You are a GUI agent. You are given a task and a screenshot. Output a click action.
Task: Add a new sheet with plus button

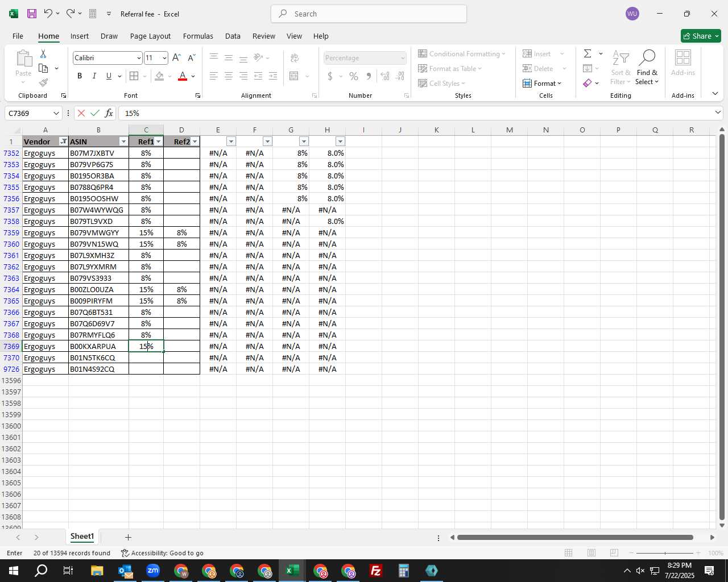[x=128, y=537]
